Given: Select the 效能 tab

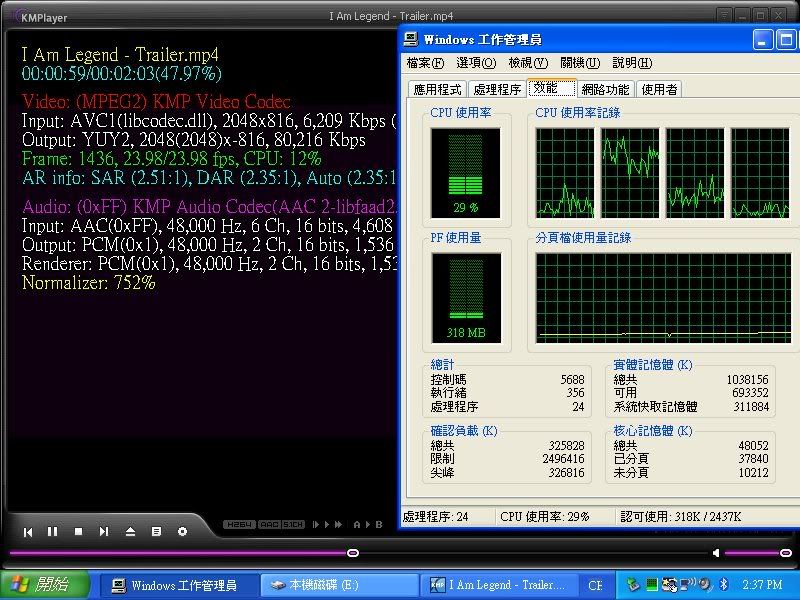Looking at the screenshot, I should pyautogui.click(x=552, y=88).
